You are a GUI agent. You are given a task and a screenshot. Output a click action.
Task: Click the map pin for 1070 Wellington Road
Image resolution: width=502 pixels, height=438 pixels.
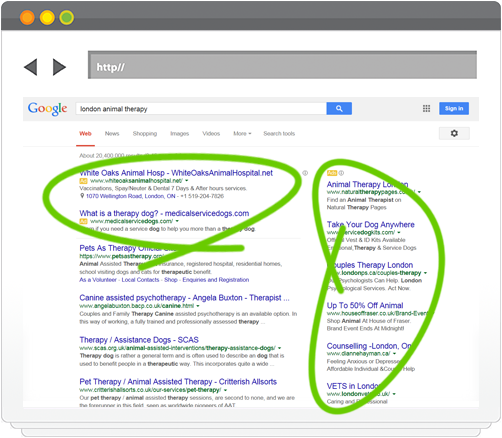pyautogui.click(x=82, y=196)
